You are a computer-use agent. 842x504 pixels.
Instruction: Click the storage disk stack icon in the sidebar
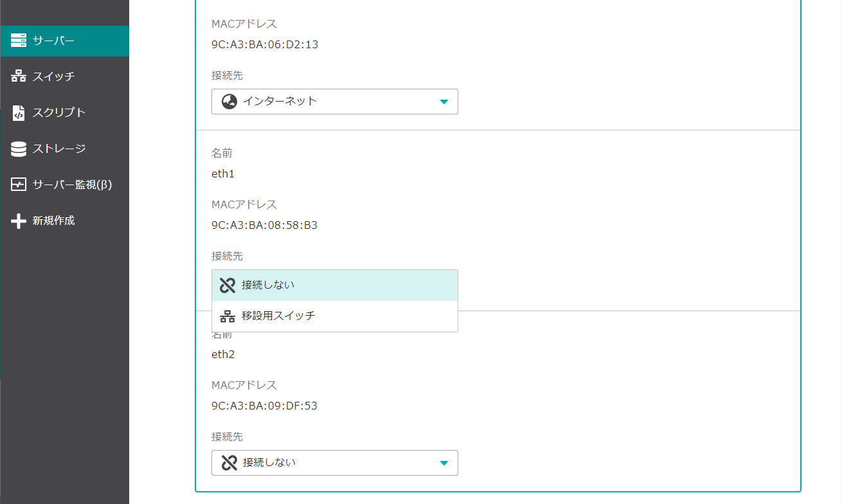19,148
